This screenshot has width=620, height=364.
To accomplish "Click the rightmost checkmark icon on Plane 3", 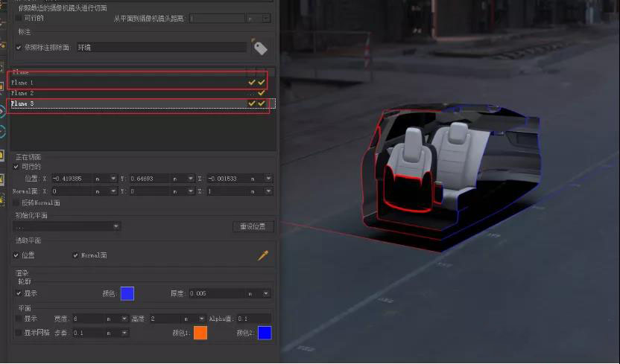I will point(262,103).
